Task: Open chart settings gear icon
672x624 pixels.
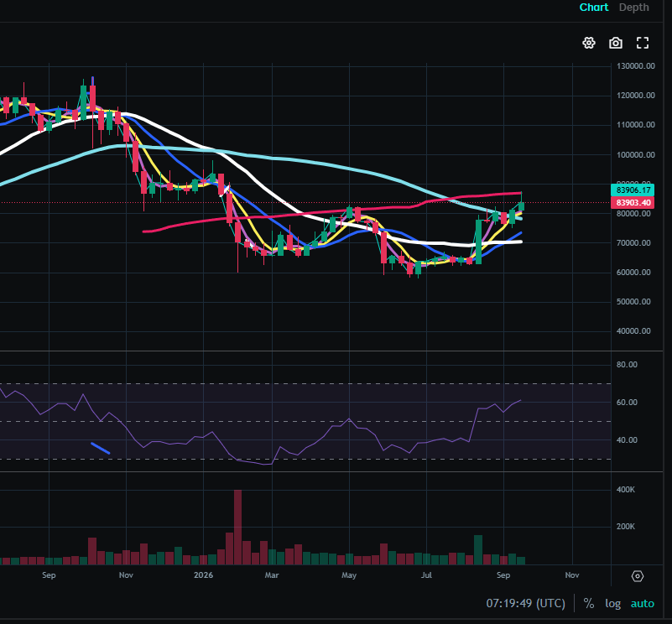Action: click(x=589, y=43)
